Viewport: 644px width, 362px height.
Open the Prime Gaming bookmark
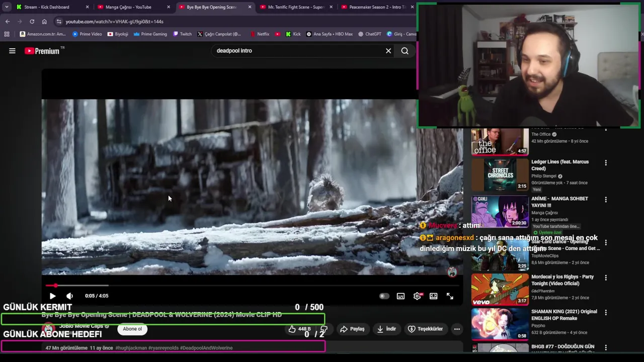pos(150,34)
